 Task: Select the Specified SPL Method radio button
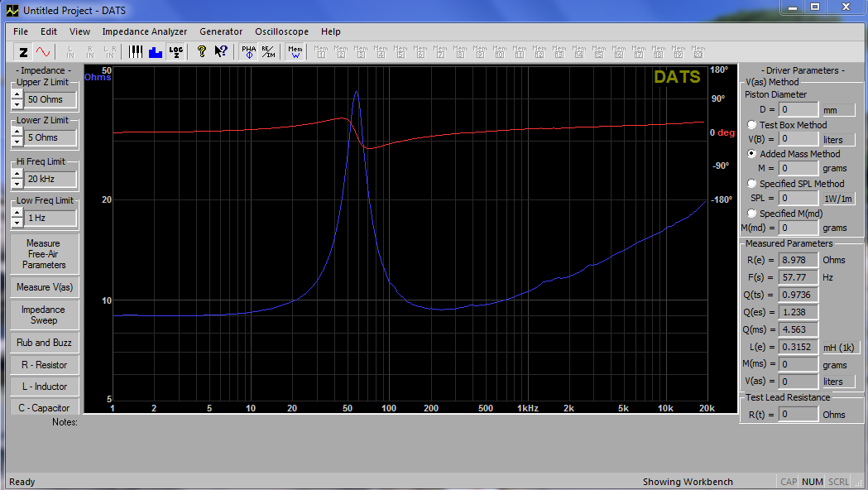tap(752, 183)
